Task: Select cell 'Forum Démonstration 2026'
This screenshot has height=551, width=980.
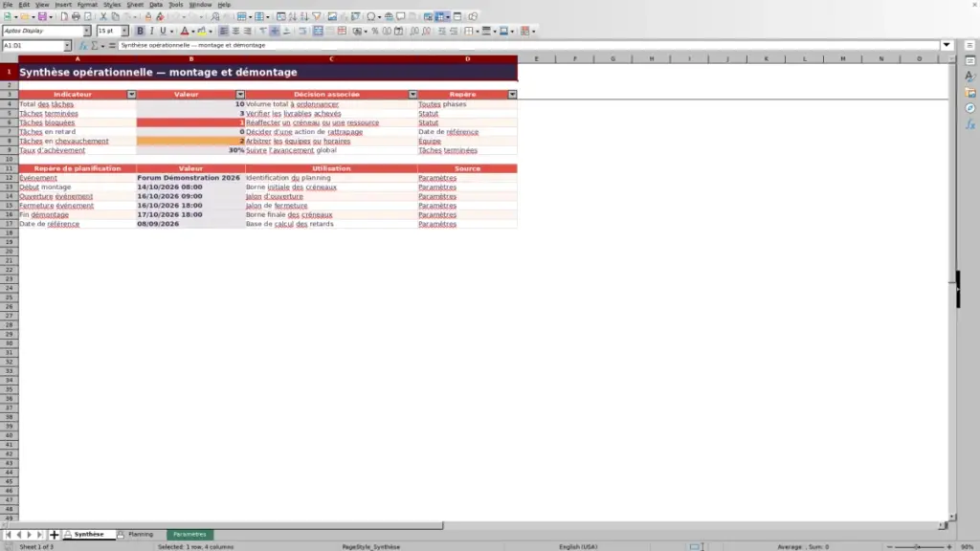Action: pos(190,178)
